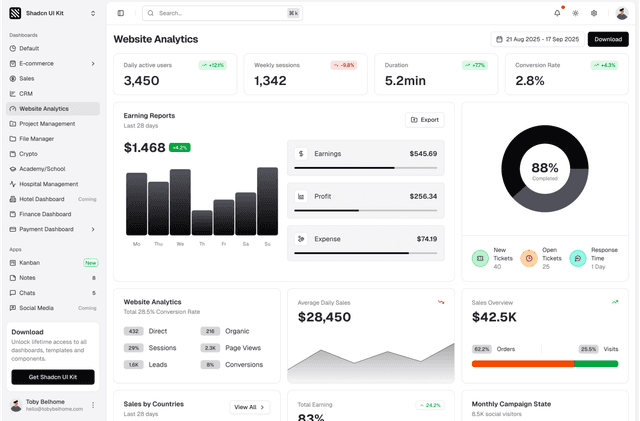Open the Kanban app
Screen dimensions: 640x421
click(x=53, y=263)
